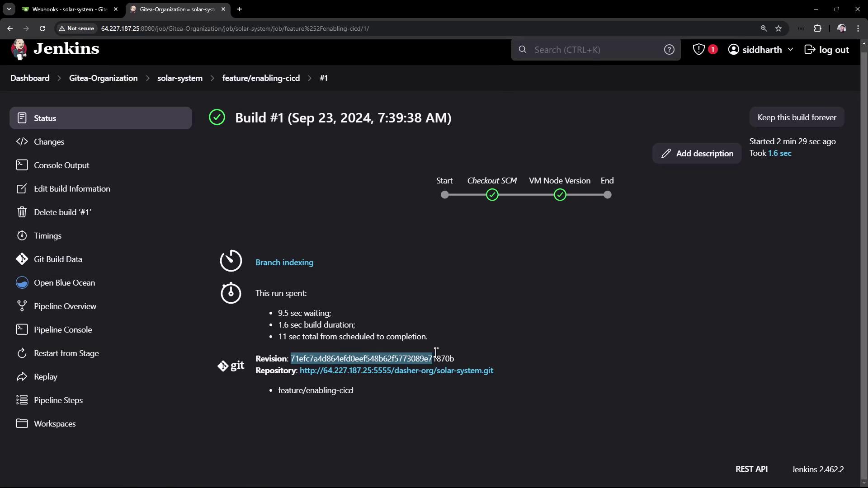
Task: Click the Open Blue Ocean wave icon
Action: pyautogui.click(x=22, y=282)
